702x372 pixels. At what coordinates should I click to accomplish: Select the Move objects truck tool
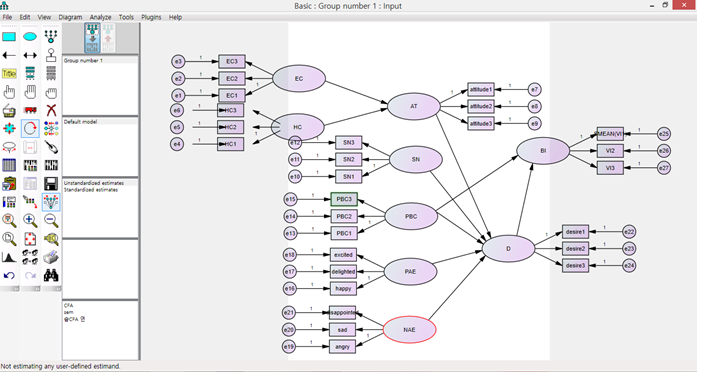(30, 110)
